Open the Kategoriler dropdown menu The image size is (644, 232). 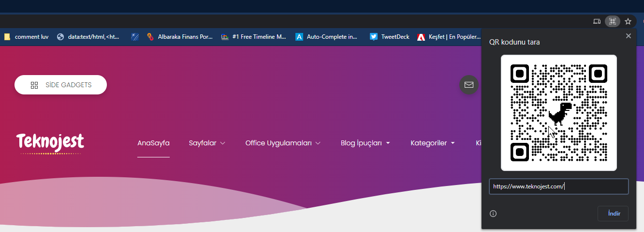tap(433, 143)
